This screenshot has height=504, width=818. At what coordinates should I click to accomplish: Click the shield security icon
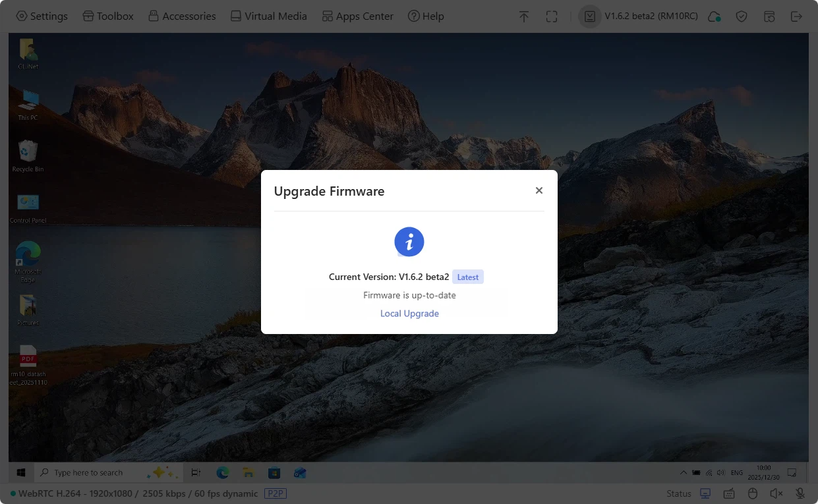[742, 16]
